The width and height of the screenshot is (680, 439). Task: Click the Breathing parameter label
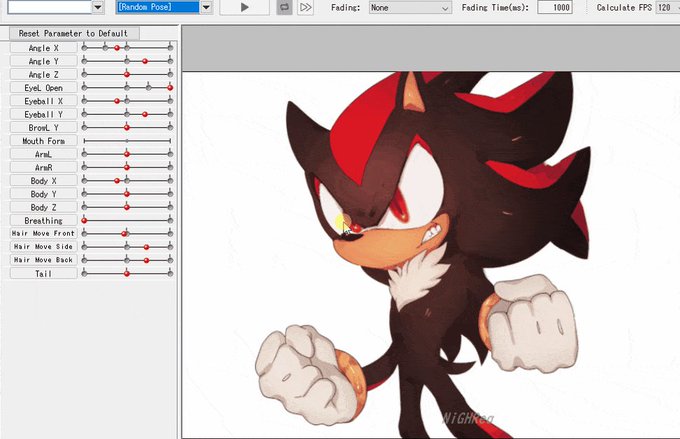pos(43,220)
